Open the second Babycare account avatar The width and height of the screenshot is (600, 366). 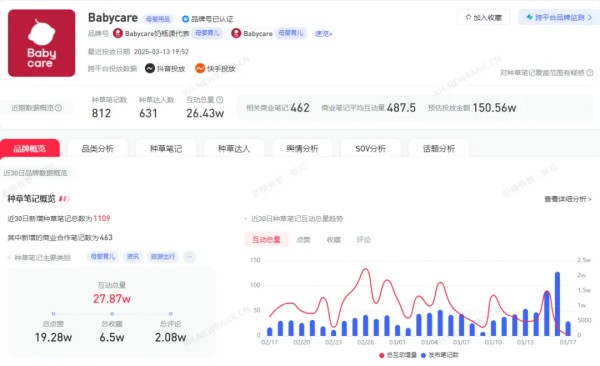point(236,34)
